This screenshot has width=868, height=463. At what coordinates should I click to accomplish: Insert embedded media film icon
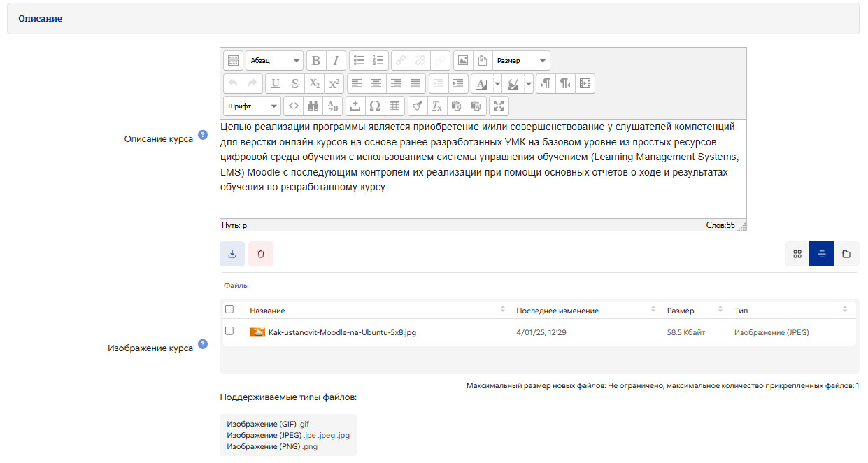[585, 84]
